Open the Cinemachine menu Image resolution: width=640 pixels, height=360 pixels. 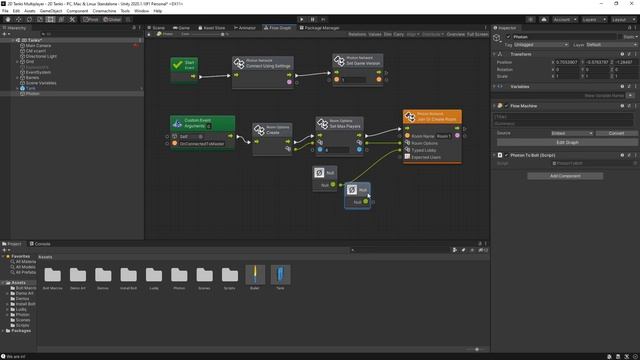tap(104, 11)
